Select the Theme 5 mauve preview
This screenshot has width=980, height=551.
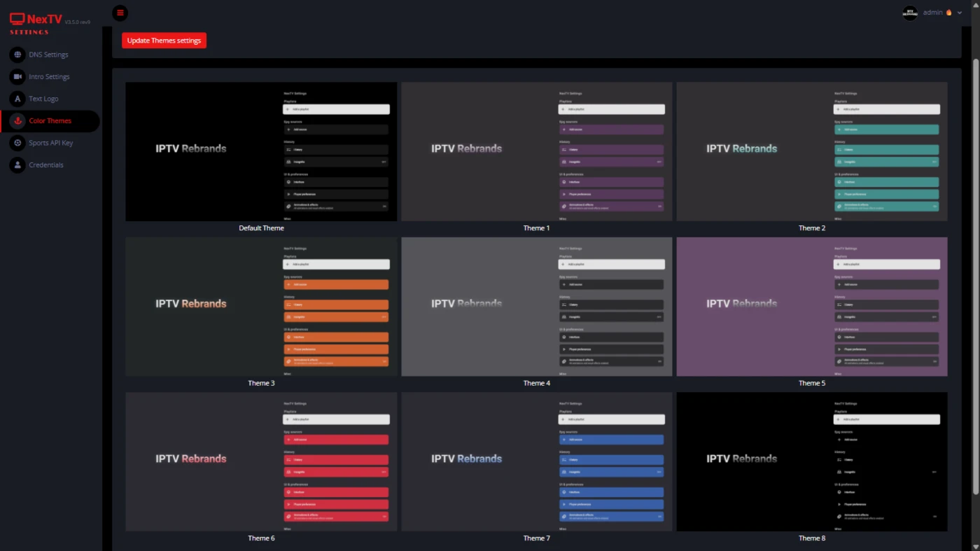click(x=812, y=307)
